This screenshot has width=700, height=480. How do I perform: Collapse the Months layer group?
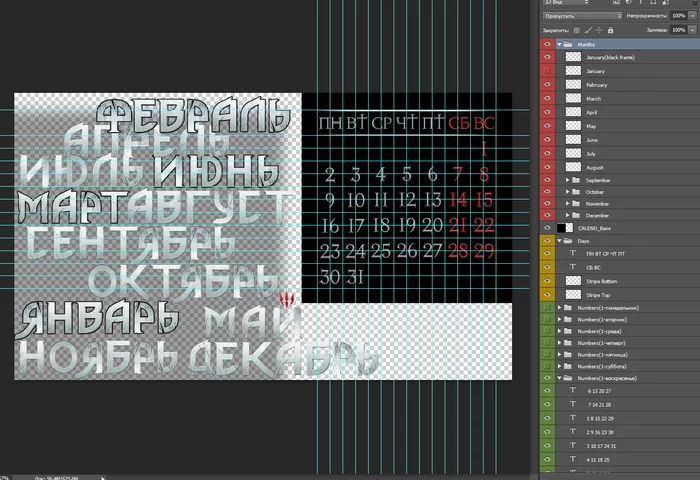pos(559,45)
